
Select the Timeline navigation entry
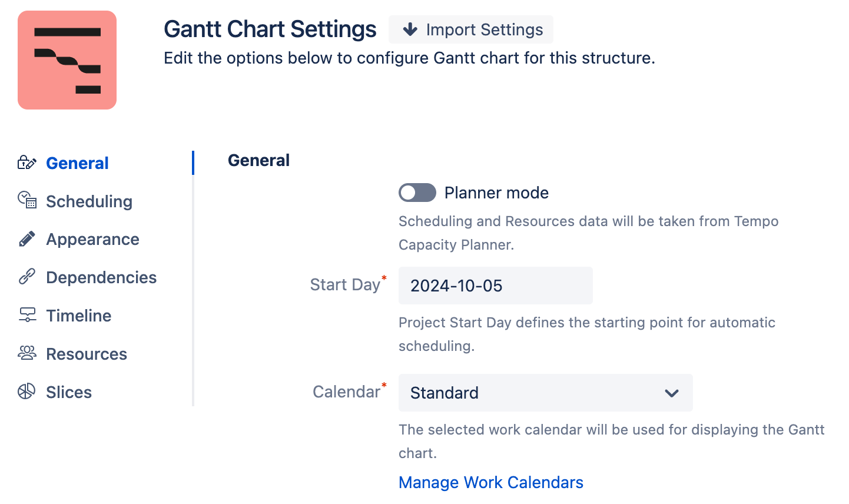78,315
